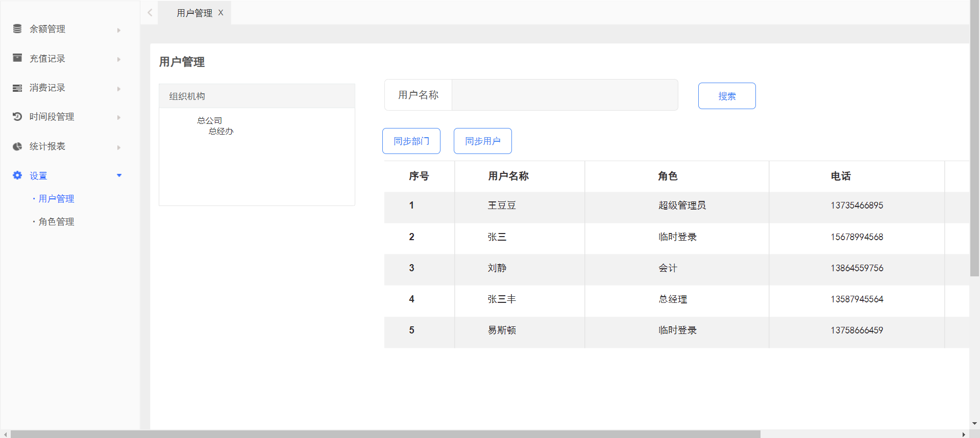Click the 统计报表 pie chart icon
980x438 pixels.
(17, 146)
